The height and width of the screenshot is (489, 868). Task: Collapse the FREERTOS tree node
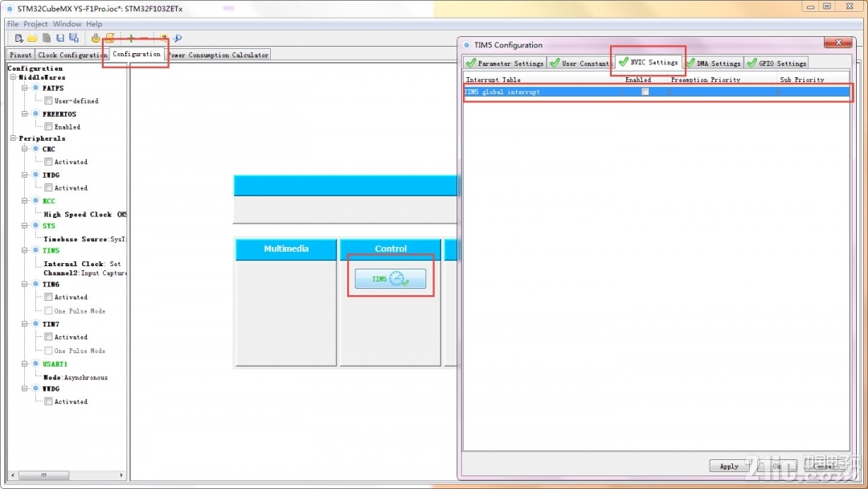click(x=24, y=114)
